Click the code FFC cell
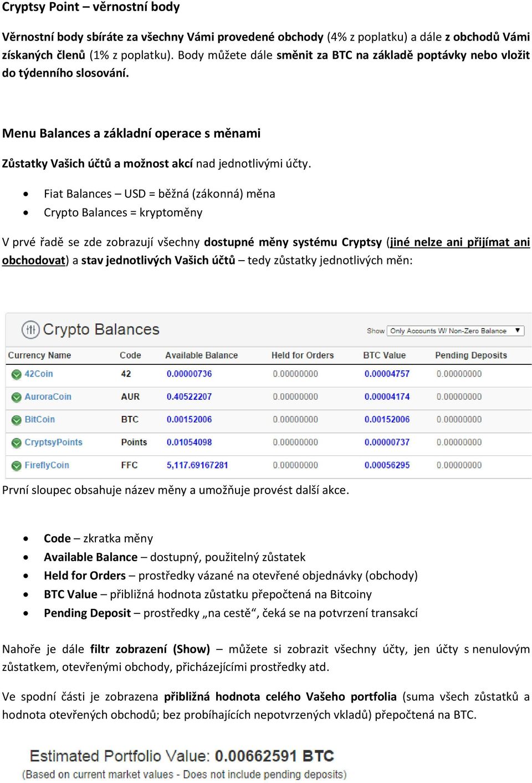 tap(129, 465)
